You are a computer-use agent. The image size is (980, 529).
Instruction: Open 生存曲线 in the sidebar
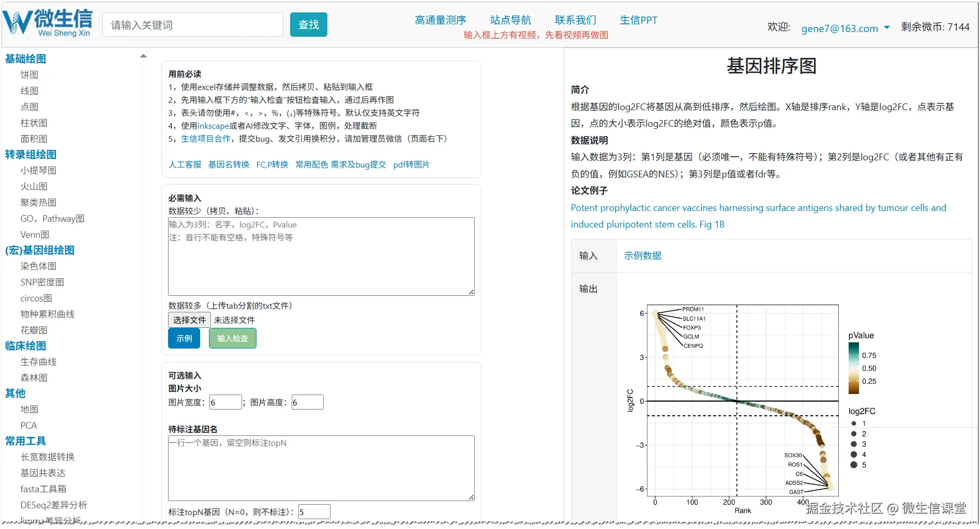coord(39,362)
